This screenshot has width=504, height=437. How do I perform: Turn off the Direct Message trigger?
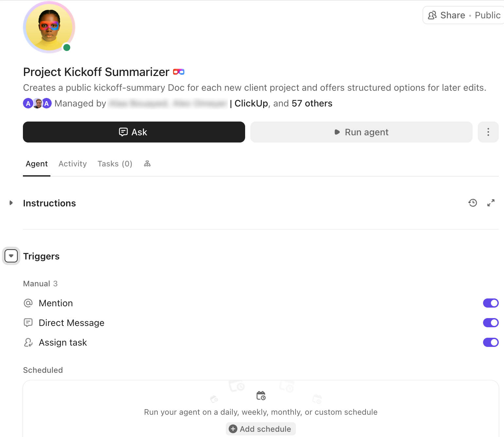point(491,323)
